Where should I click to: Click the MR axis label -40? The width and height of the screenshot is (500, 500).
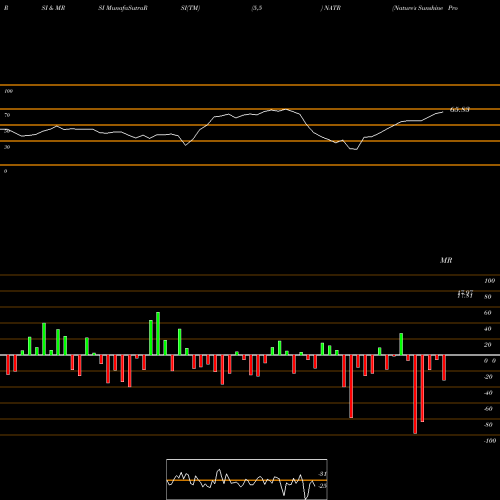click(488, 393)
